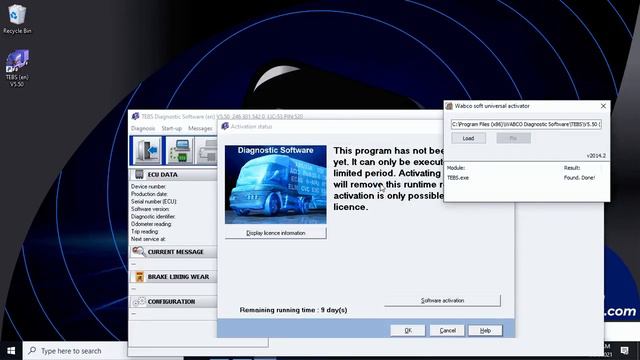Select the CURRENT MESSAGE section header

coord(173,252)
